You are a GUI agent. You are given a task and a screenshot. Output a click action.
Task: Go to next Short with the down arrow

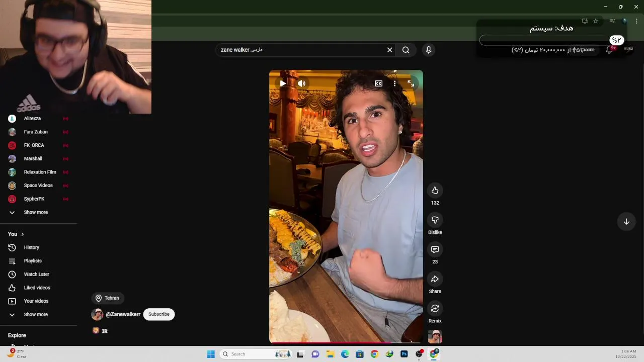626,222
